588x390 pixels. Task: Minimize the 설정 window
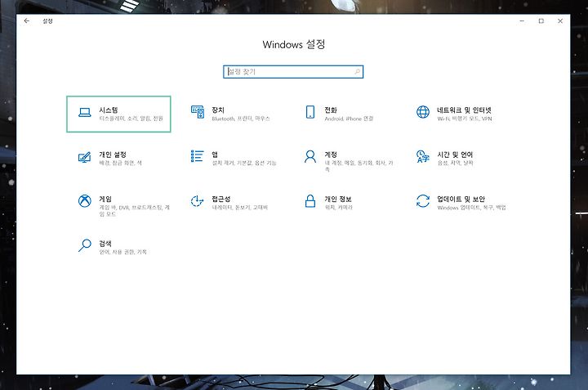tap(522, 21)
